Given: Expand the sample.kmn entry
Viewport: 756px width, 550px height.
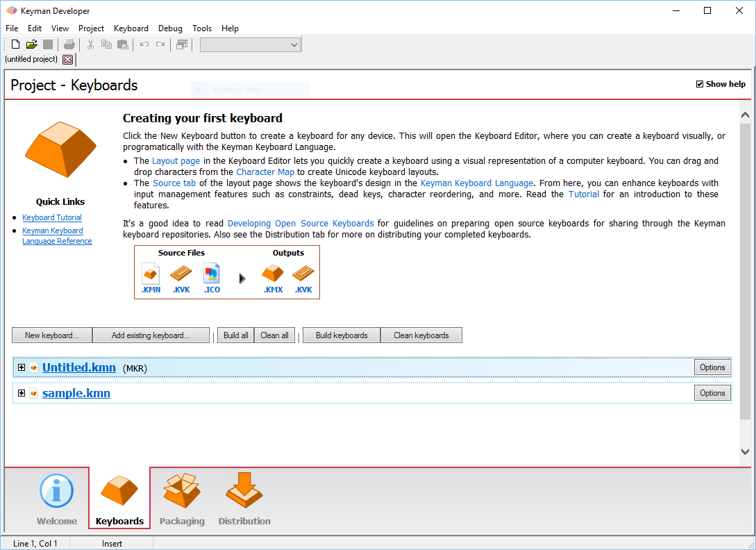Looking at the screenshot, I should pyautogui.click(x=22, y=393).
